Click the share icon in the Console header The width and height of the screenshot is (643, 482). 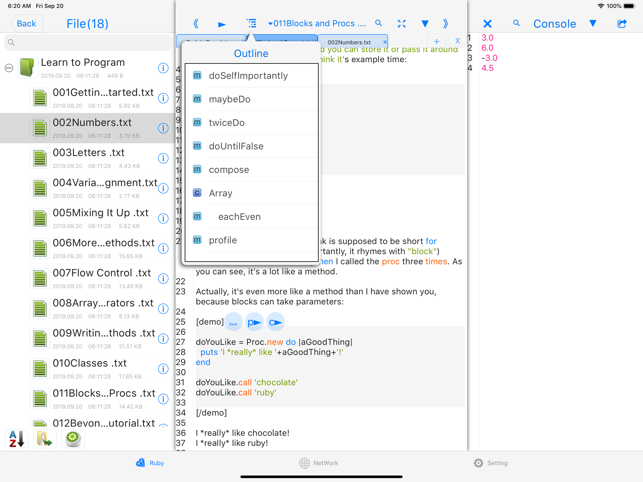(622, 24)
